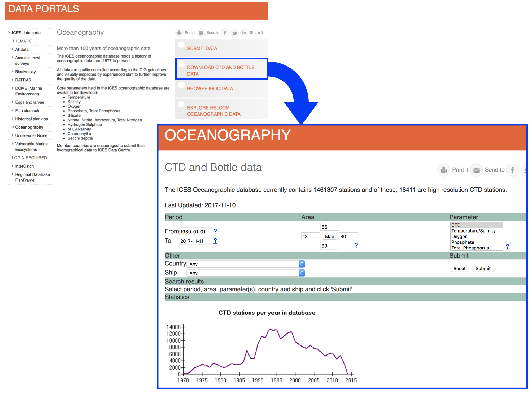Open the Country dropdown

pos(246,264)
